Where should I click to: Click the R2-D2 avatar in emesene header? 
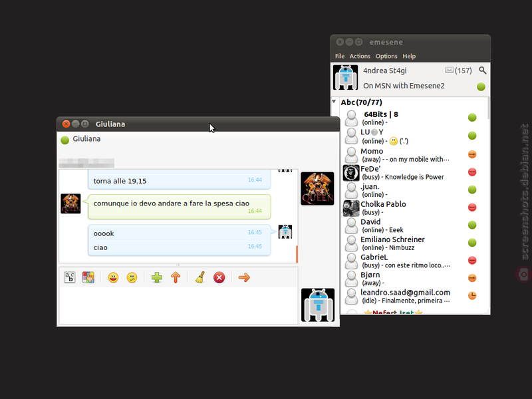[345, 77]
